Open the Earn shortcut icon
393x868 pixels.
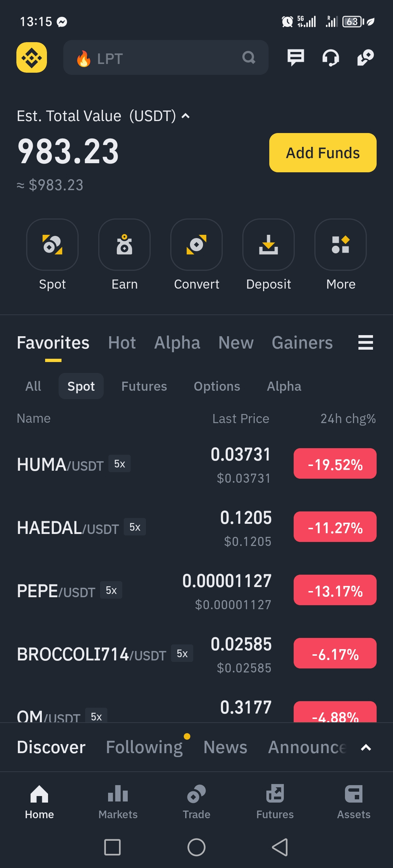tap(124, 245)
